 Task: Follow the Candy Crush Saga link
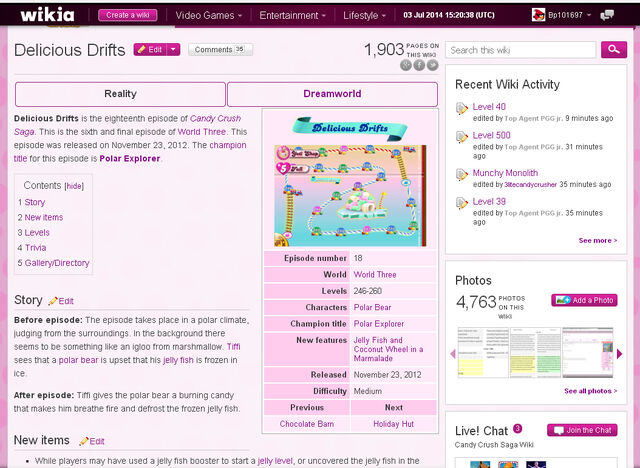tap(215, 119)
